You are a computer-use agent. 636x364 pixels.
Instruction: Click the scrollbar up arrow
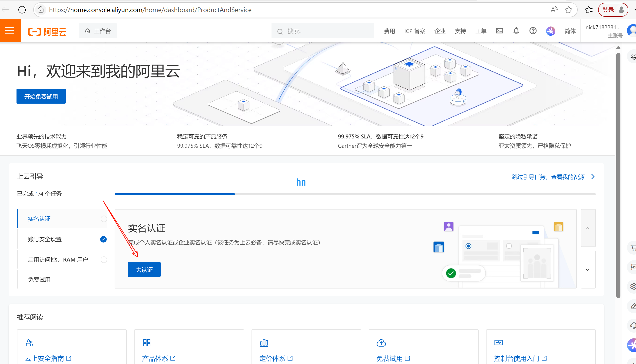click(x=618, y=47)
